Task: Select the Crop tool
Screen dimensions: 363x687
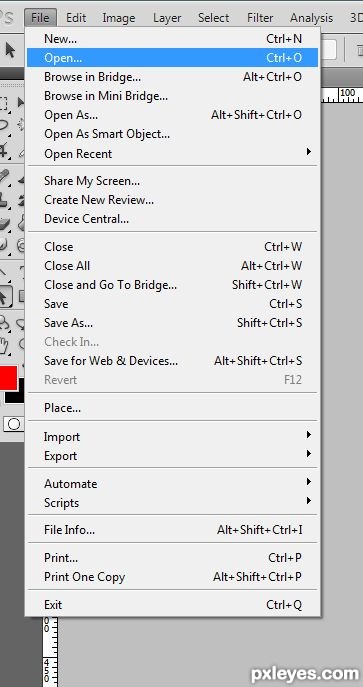Action: [x=4, y=151]
